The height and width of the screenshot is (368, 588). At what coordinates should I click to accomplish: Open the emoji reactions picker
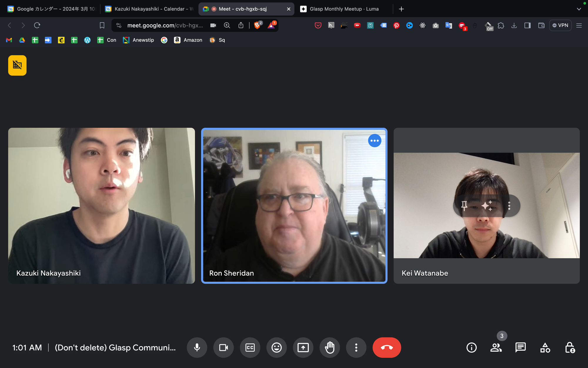pos(276,347)
